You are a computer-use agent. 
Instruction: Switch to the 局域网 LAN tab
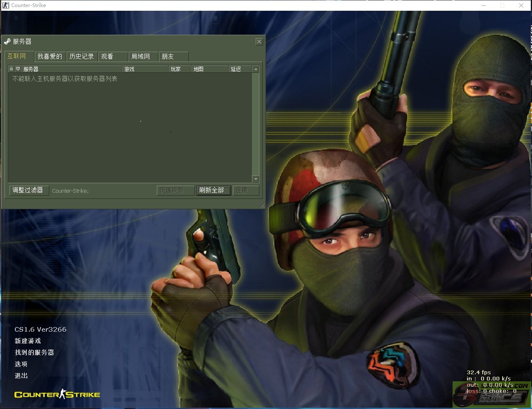point(144,57)
